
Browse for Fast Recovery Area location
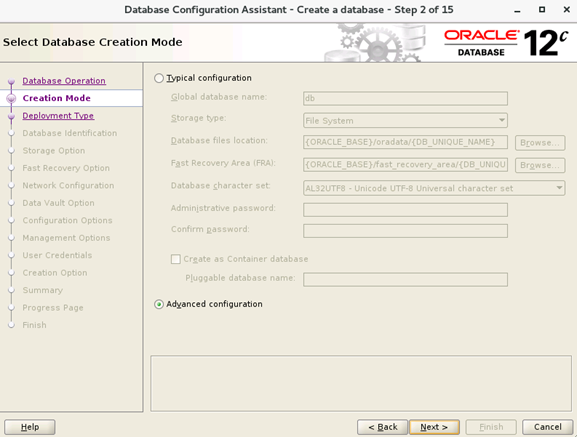pyautogui.click(x=540, y=165)
